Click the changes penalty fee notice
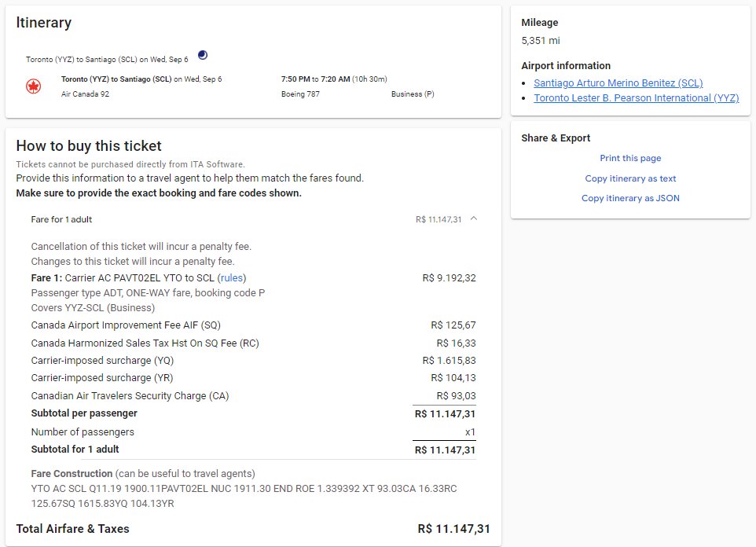The width and height of the screenshot is (756, 547). pyautogui.click(x=133, y=262)
